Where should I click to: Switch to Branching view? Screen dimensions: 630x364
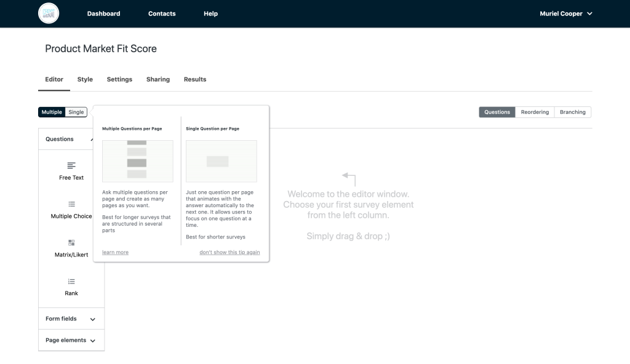click(572, 112)
